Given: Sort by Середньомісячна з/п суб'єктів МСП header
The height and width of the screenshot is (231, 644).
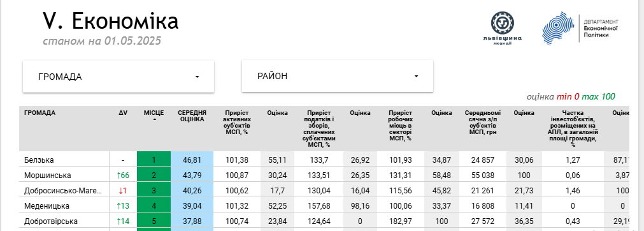Looking at the screenshot, I should tap(483, 123).
